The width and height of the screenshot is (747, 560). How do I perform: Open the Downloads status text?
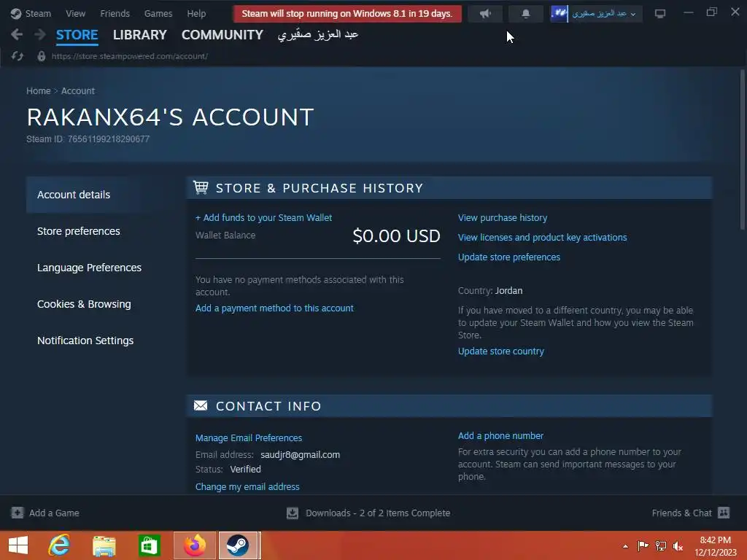click(x=378, y=513)
